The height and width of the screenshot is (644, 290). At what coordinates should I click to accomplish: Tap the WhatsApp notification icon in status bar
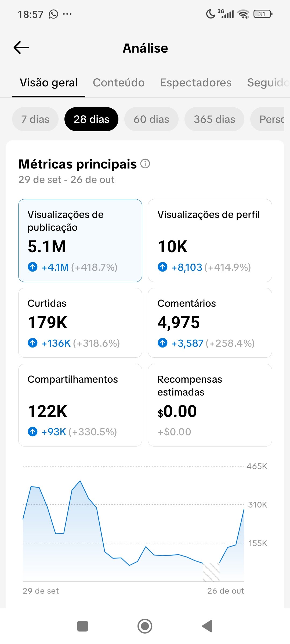53,14
